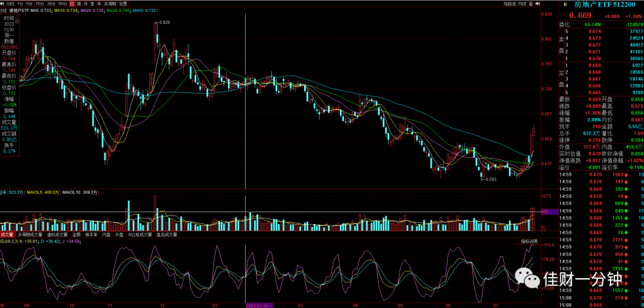The width and height of the screenshot is (644, 308).
Task: Click the MA10: 0.734 label
Action: [67, 10]
